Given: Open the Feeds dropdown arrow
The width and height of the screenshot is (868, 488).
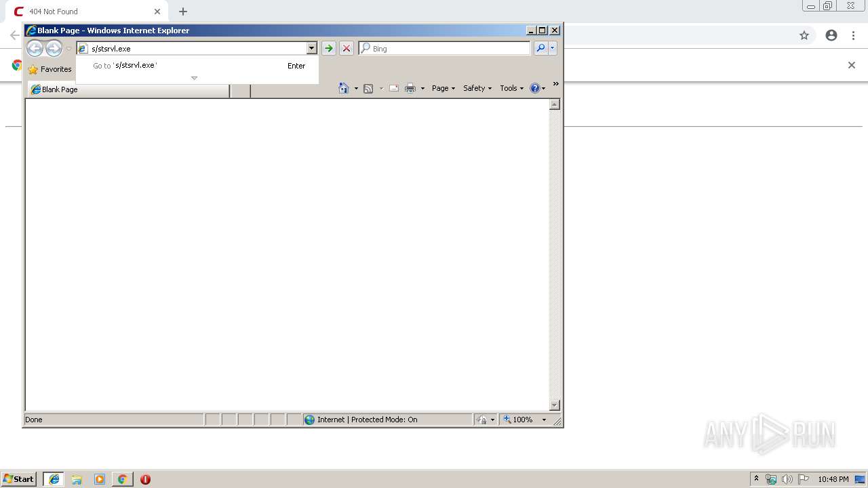Looking at the screenshot, I should coord(381,89).
